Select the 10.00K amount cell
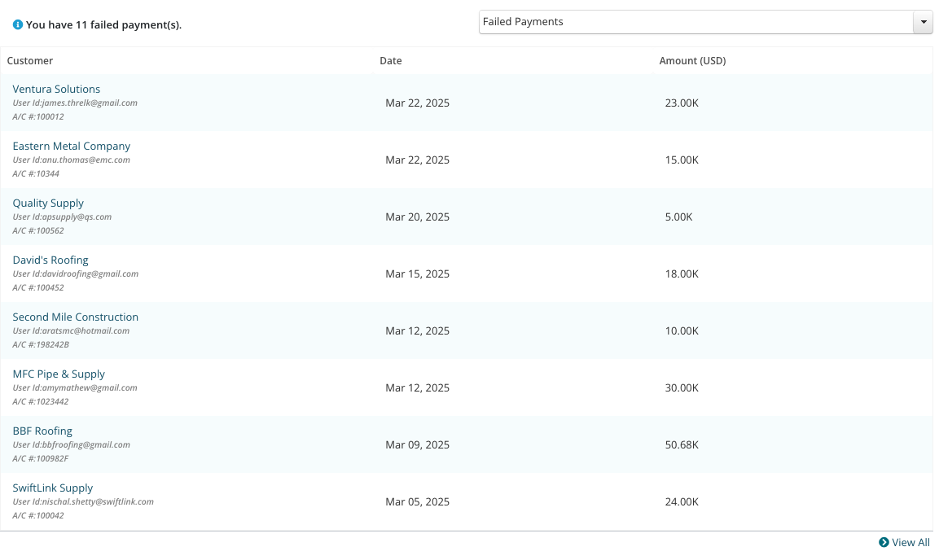Screen dimensions: 939x560 tap(682, 330)
